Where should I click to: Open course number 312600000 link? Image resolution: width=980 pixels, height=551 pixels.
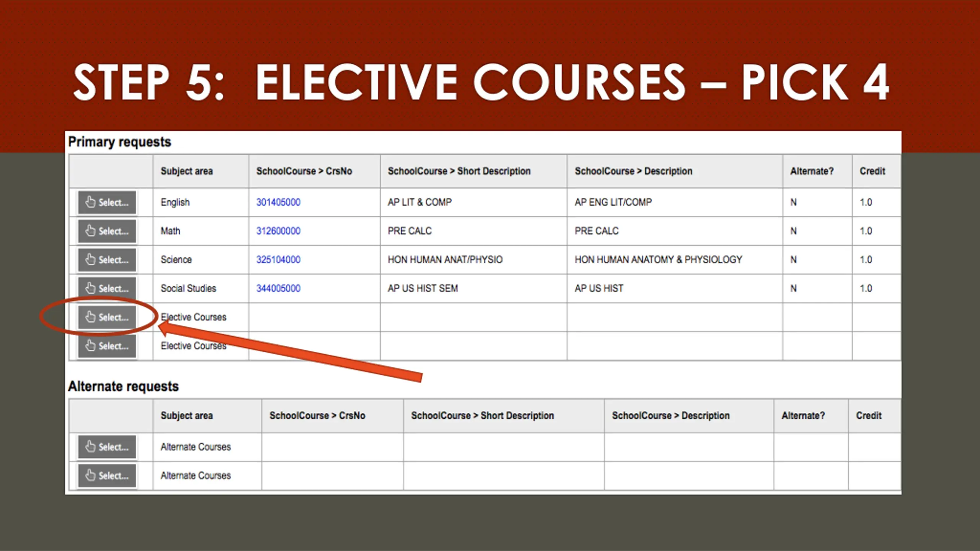pos(278,231)
